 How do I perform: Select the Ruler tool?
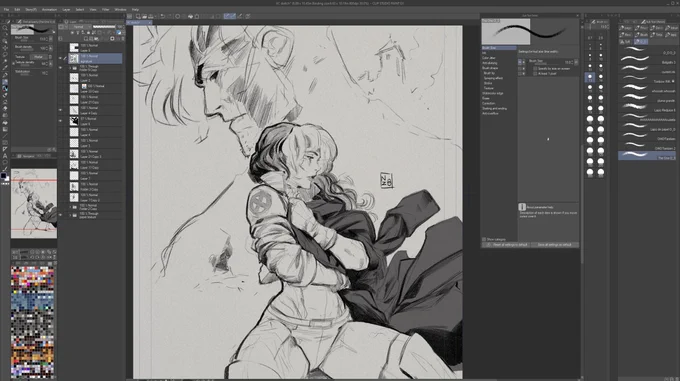pyautogui.click(x=5, y=149)
